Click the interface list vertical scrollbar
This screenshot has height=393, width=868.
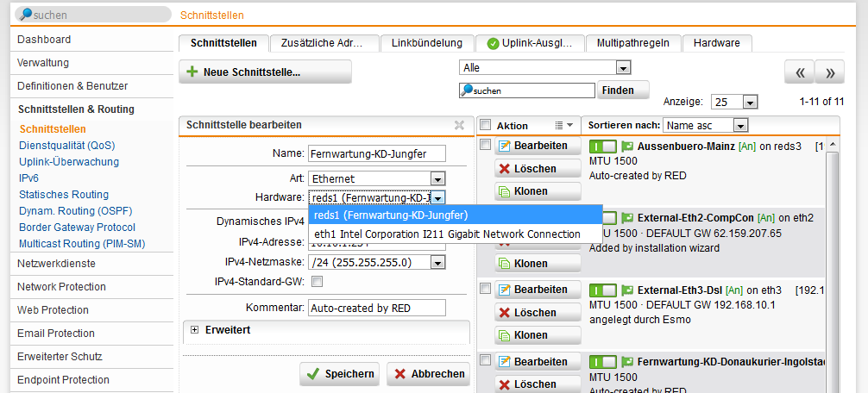[x=833, y=265]
